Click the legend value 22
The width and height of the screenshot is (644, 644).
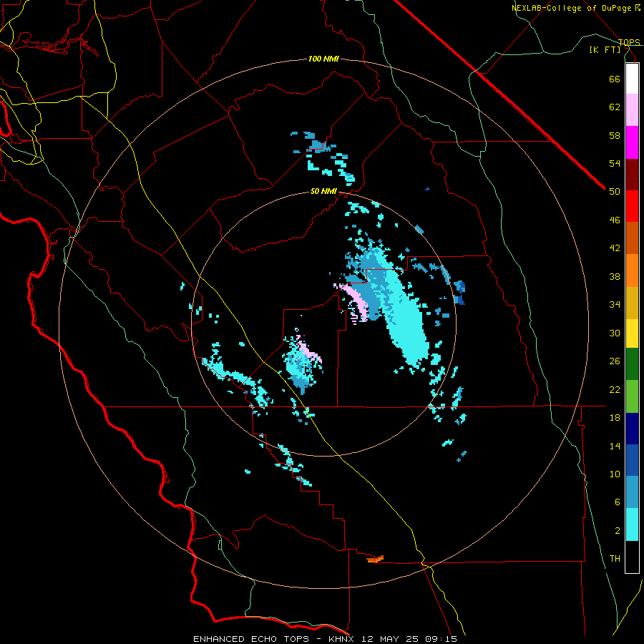[x=615, y=389]
